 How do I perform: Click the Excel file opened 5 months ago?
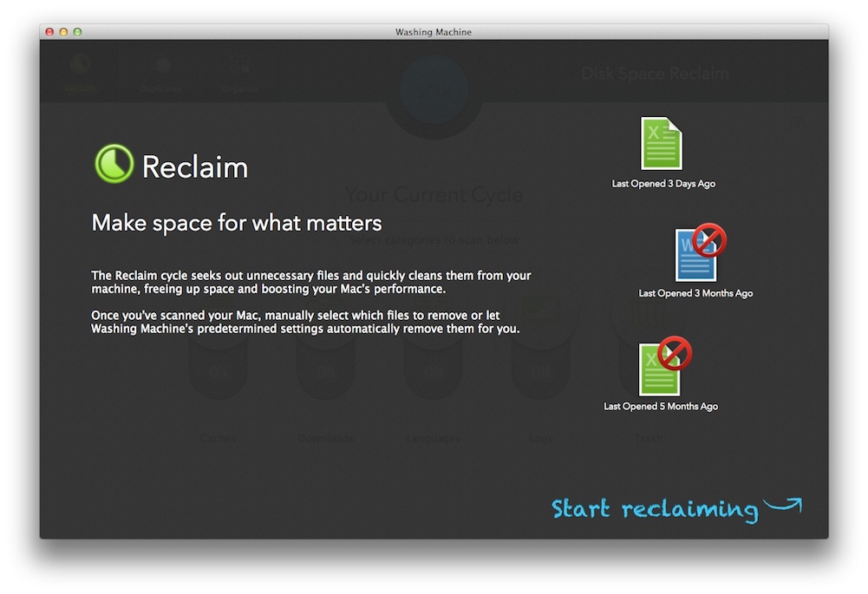click(659, 369)
